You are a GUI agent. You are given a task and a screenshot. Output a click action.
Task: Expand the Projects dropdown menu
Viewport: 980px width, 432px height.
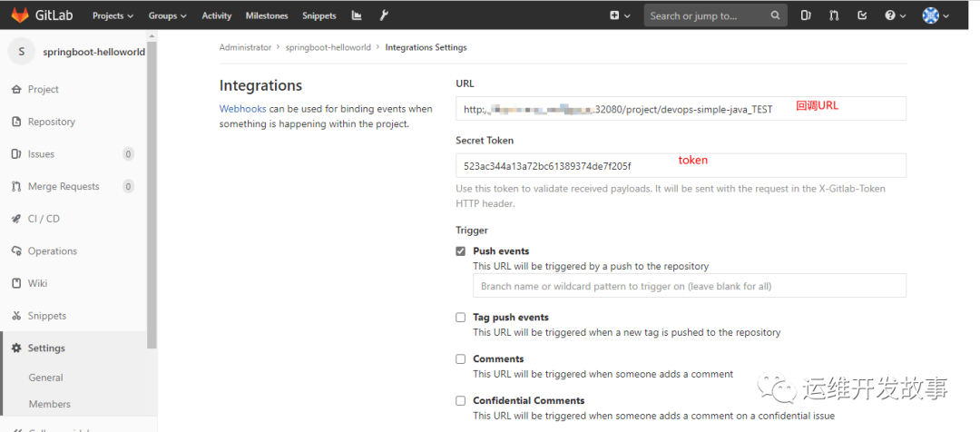tap(113, 15)
